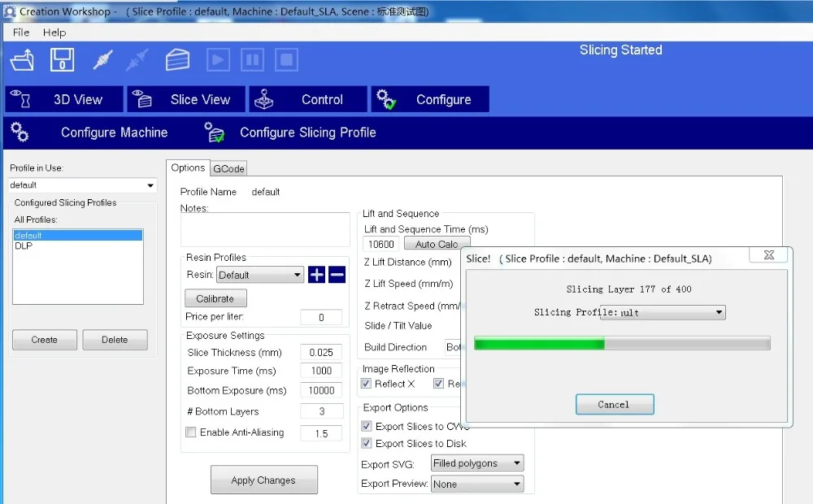Click the save floppy disk icon
Screen dimensions: 813x504
(62, 59)
